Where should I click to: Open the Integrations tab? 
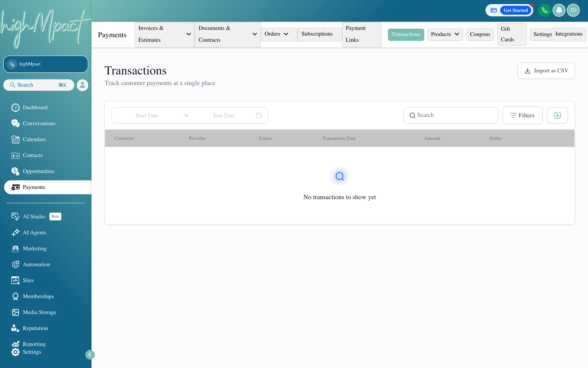(x=569, y=34)
